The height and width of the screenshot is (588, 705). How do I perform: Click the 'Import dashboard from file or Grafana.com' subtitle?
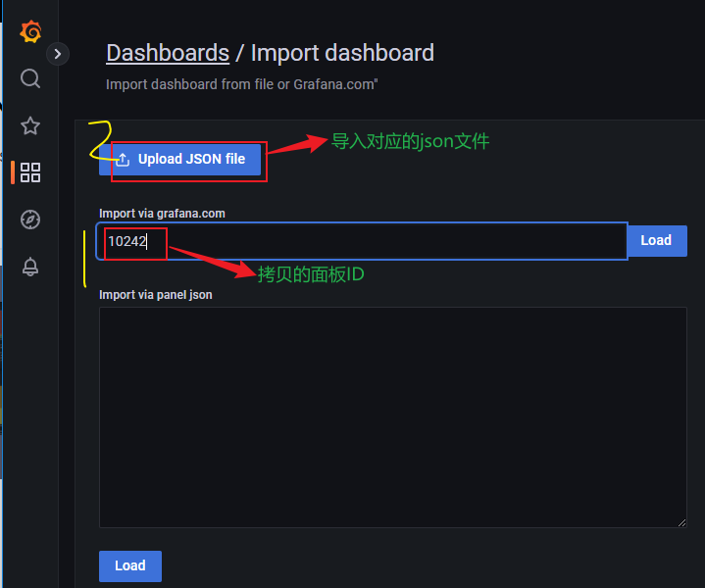point(242,84)
